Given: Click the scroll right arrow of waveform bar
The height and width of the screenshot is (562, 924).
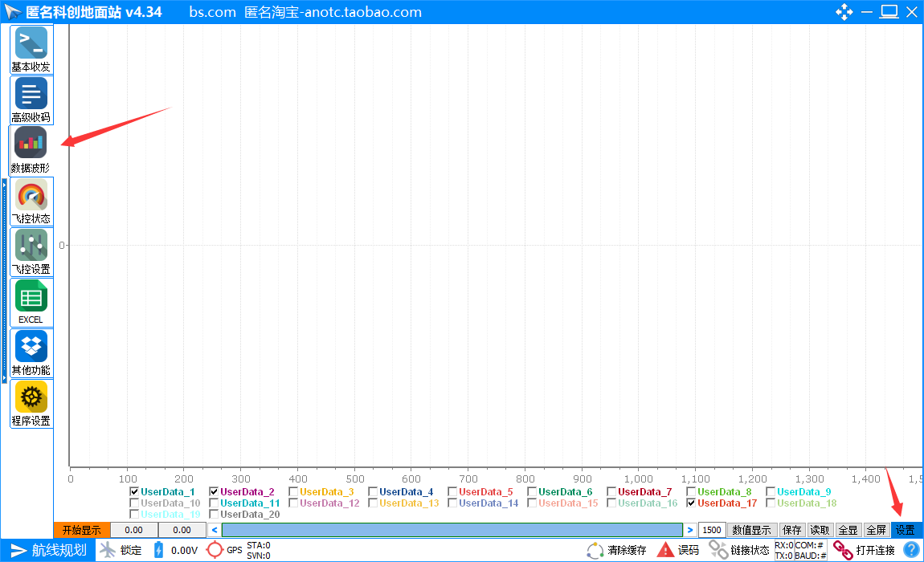Looking at the screenshot, I should pos(690,530).
